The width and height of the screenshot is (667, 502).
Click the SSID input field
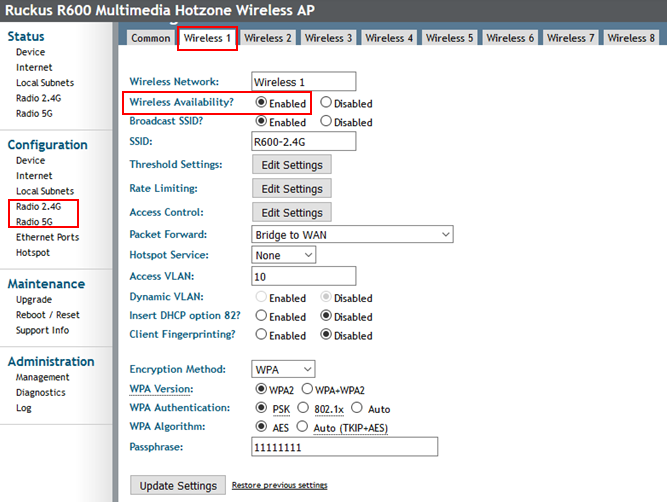304,141
